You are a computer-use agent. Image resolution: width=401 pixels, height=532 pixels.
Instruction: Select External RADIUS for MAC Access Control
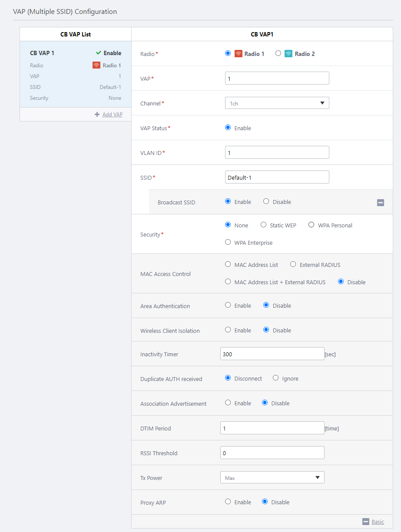tap(293, 264)
